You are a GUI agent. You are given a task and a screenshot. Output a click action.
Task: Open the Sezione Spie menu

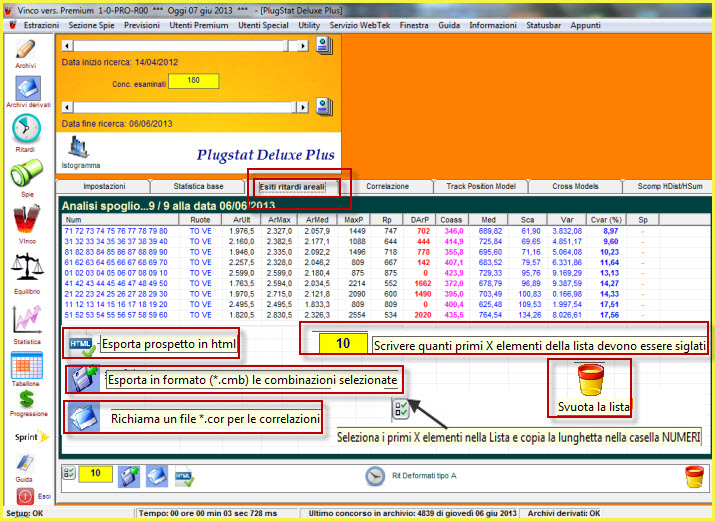coord(91,26)
